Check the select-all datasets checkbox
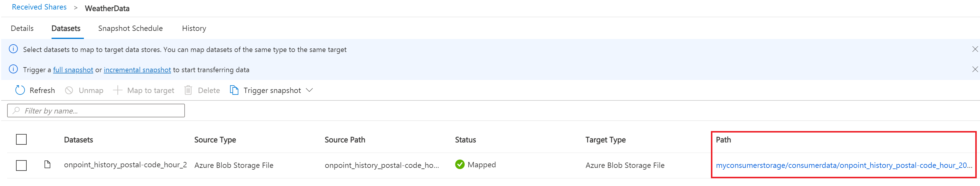Viewport: 980px width, 186px height. pos(21,140)
